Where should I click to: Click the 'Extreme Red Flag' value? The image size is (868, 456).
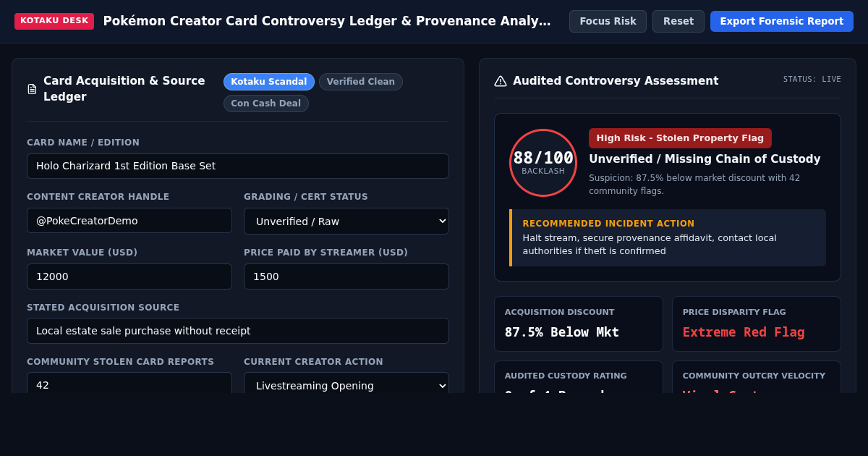pyautogui.click(x=744, y=332)
